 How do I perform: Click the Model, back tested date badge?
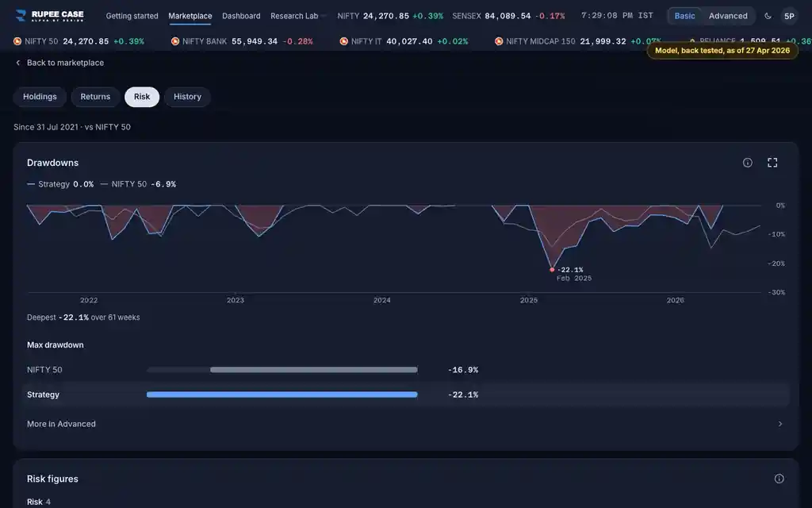(x=722, y=51)
